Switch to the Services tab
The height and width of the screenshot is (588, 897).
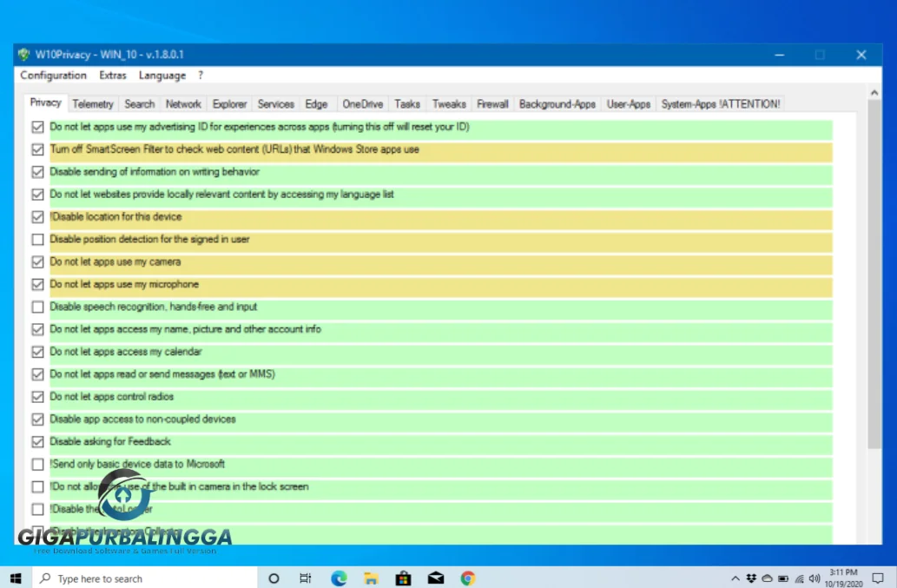276,104
